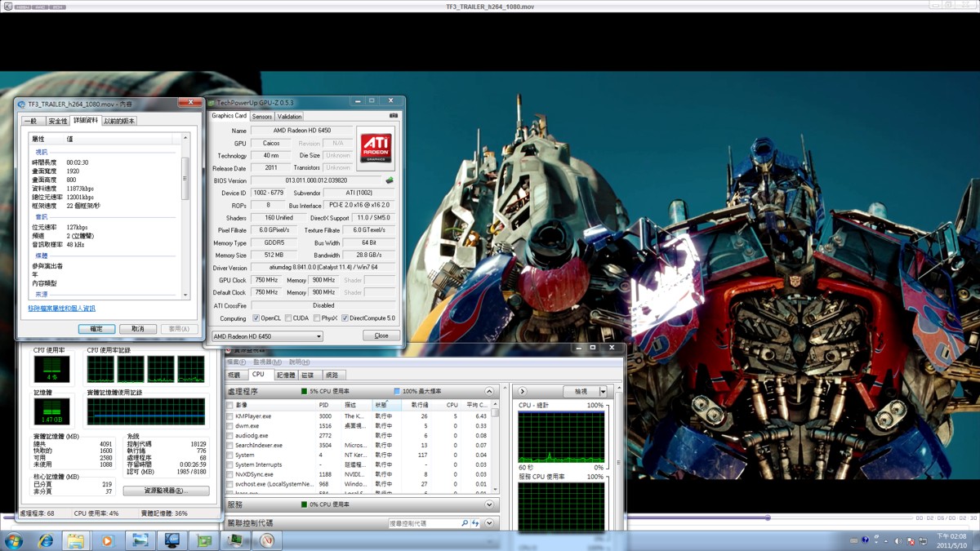Click the refresh icon beside the handle search box

475,523
